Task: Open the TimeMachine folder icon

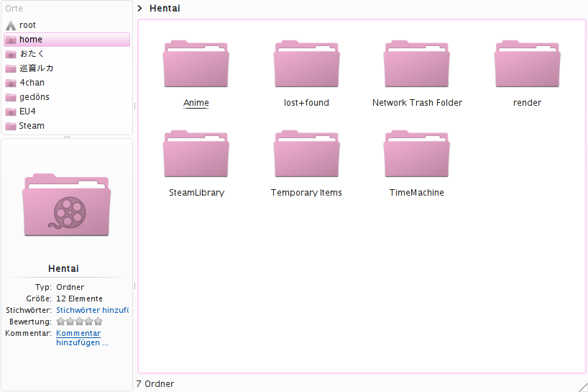Action: tap(417, 154)
